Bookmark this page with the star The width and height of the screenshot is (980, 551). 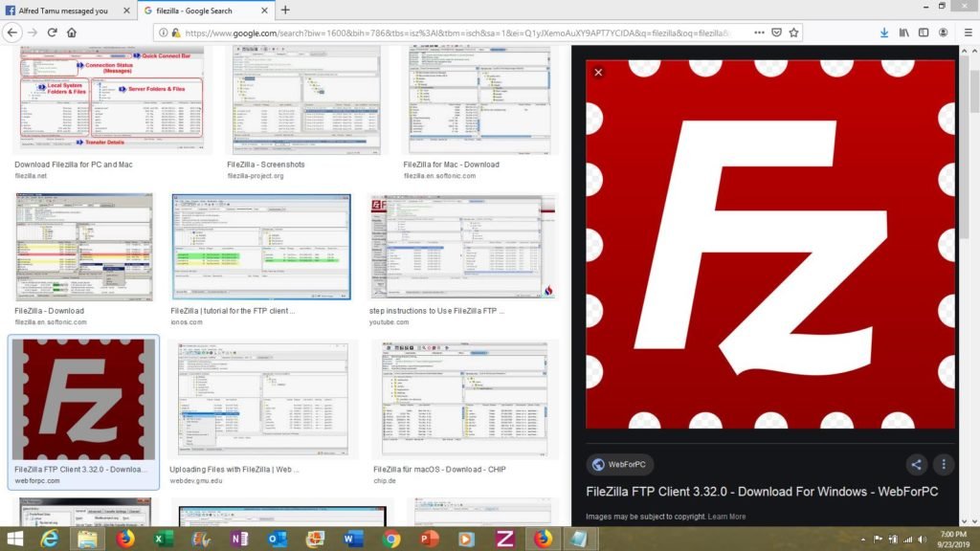(x=793, y=33)
